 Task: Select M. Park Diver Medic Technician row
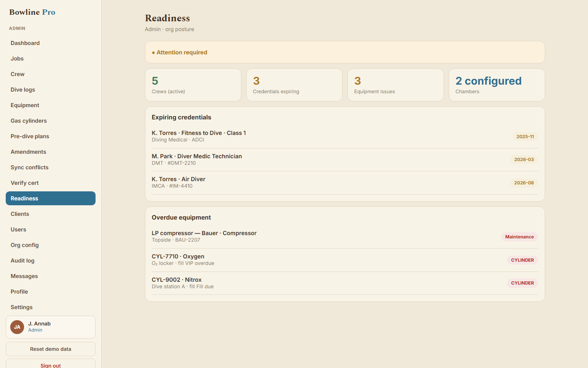pyautogui.click(x=345, y=159)
